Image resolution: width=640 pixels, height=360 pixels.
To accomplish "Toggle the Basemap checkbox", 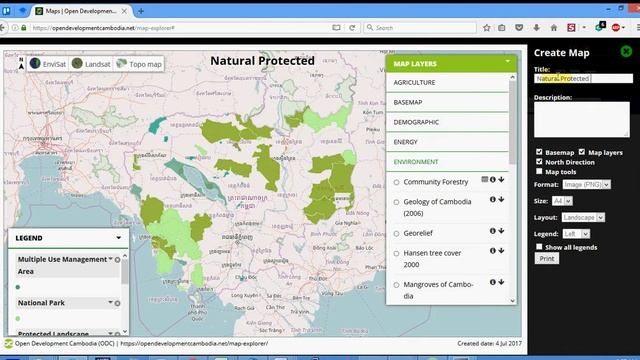I will pos(539,152).
